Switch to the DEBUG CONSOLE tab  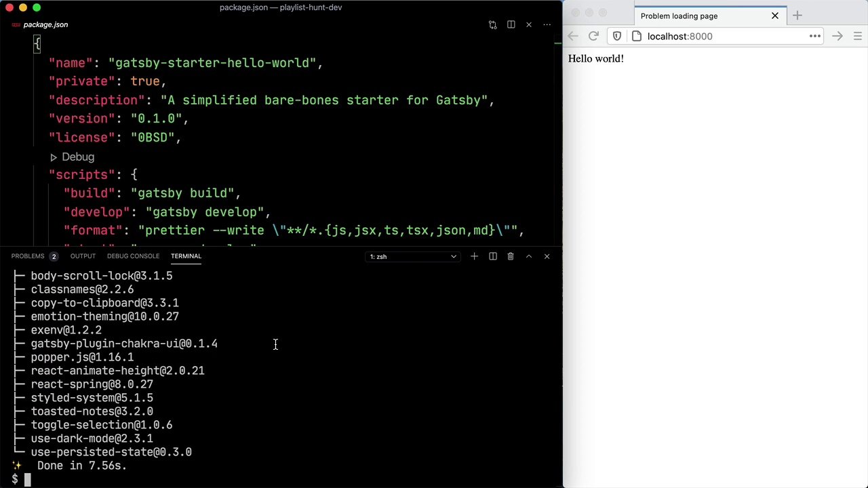(133, 256)
